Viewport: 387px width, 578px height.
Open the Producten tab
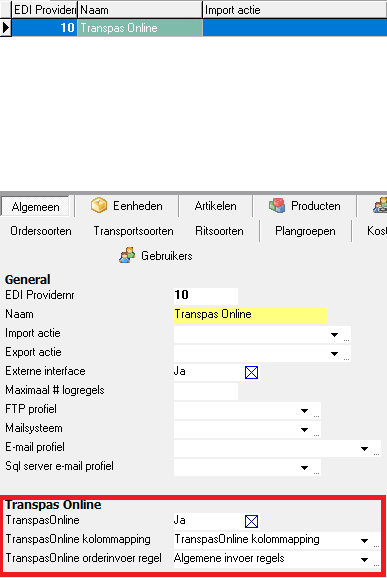point(304,206)
